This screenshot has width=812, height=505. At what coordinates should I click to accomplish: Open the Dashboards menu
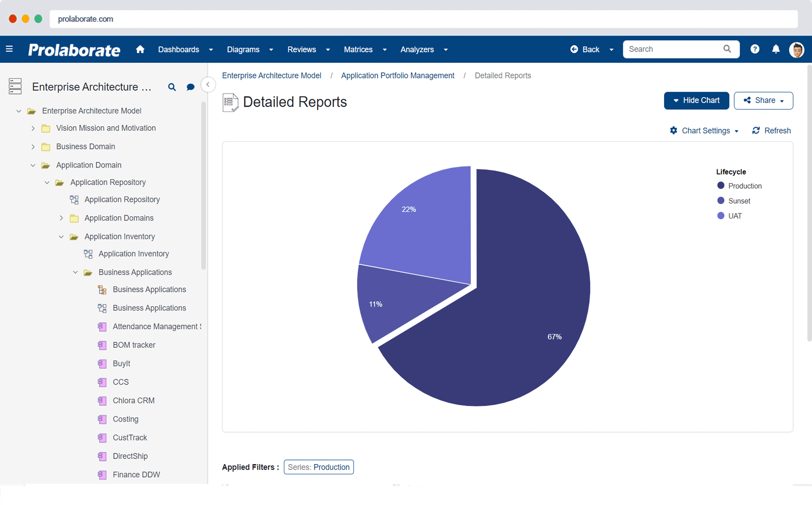pyautogui.click(x=186, y=50)
